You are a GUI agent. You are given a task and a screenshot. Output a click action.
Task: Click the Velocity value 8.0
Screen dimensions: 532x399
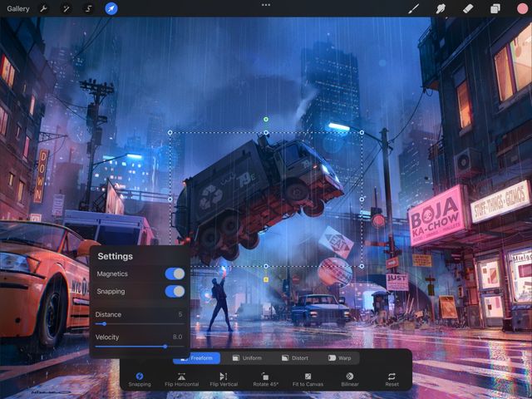point(177,337)
